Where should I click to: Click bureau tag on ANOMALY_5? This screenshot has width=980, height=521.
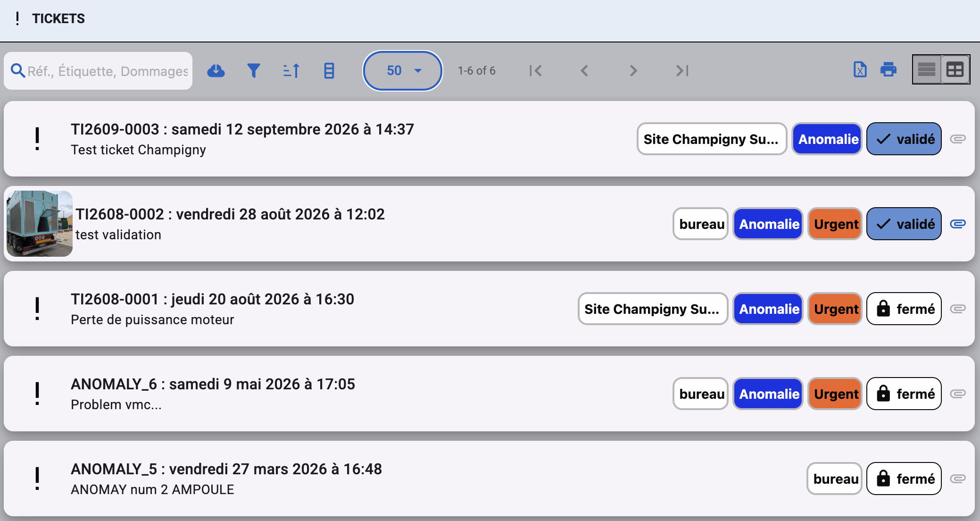pos(835,479)
